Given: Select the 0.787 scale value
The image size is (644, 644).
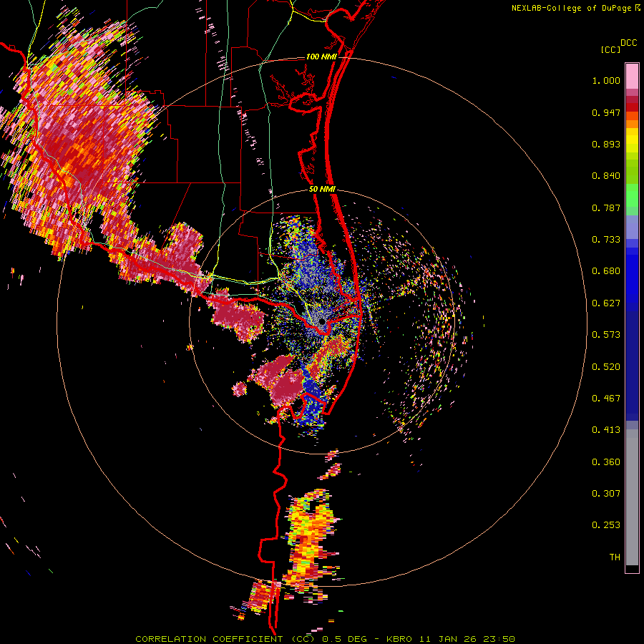Looking at the screenshot, I should 606,208.
